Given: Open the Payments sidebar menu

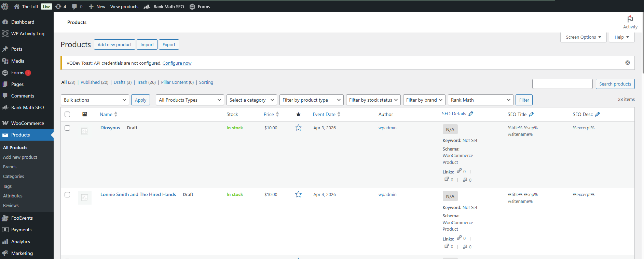Looking at the screenshot, I should 21,230.
